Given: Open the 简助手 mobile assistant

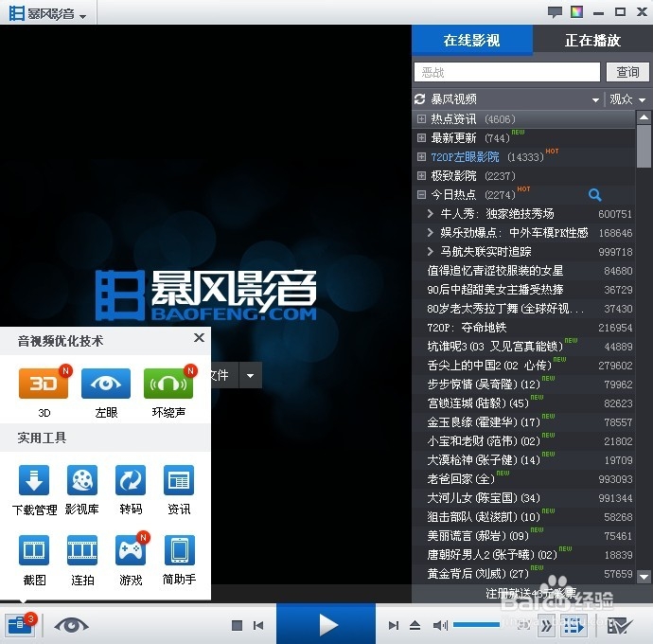Looking at the screenshot, I should tap(179, 550).
